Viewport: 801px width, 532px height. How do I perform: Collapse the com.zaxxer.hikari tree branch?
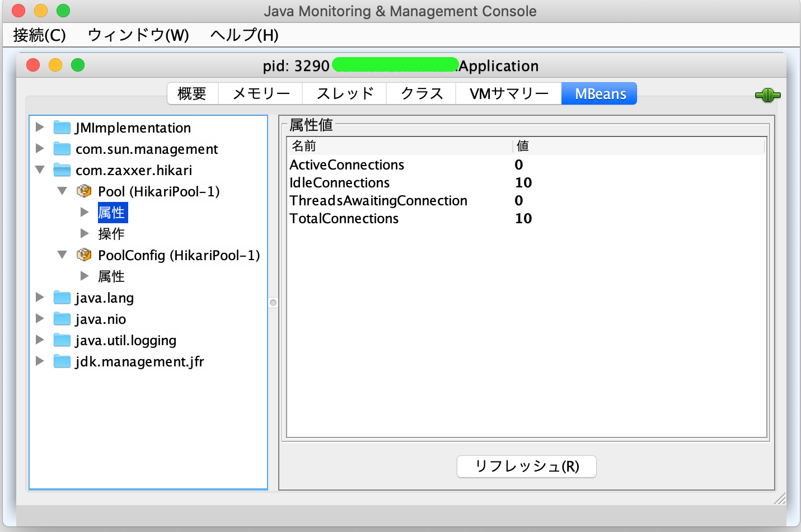click(x=39, y=170)
